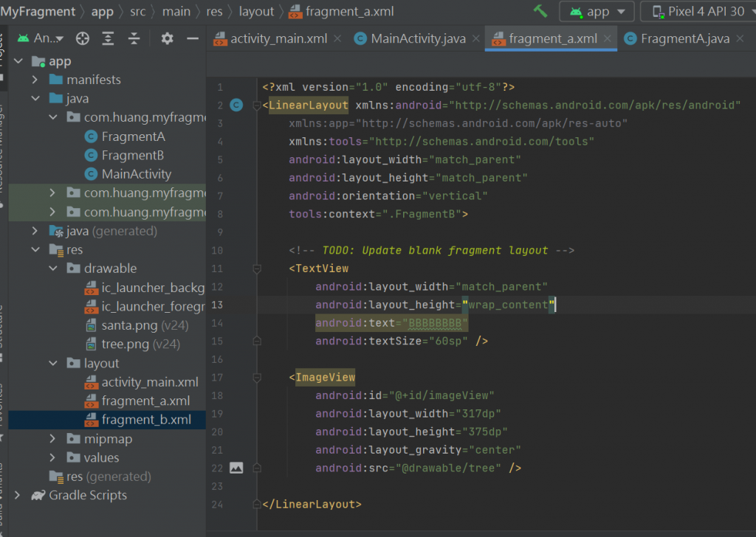The image size is (756, 537).
Task: Expand Gradle Scripts node
Action: (x=18, y=495)
